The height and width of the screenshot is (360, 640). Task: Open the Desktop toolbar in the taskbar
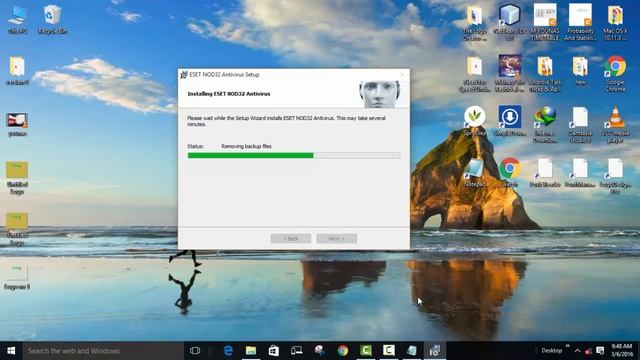click(x=551, y=351)
